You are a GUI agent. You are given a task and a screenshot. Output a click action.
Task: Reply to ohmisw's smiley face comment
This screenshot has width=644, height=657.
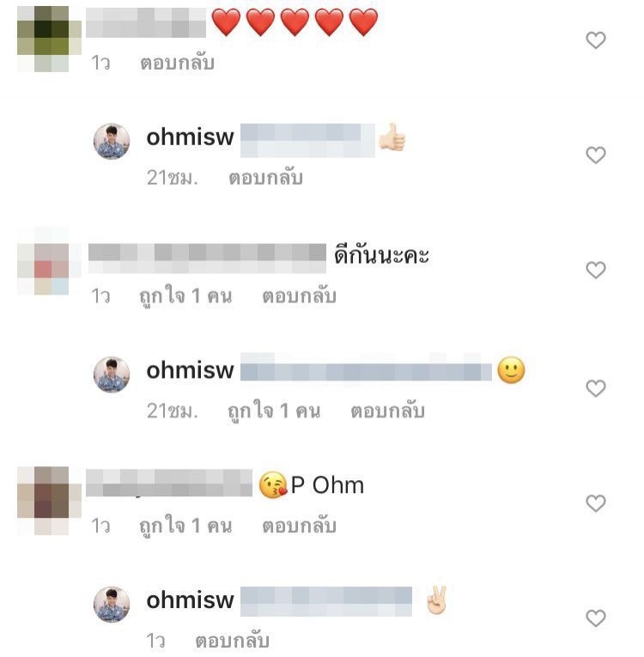(x=387, y=411)
